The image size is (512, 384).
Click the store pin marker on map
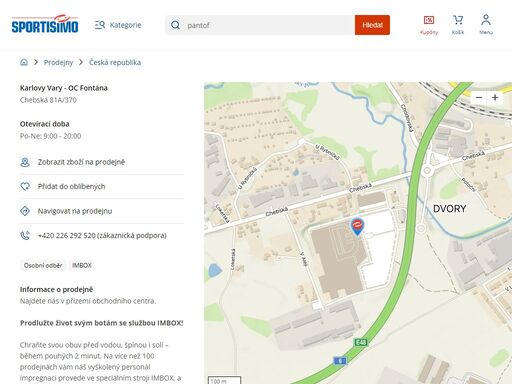(357, 227)
